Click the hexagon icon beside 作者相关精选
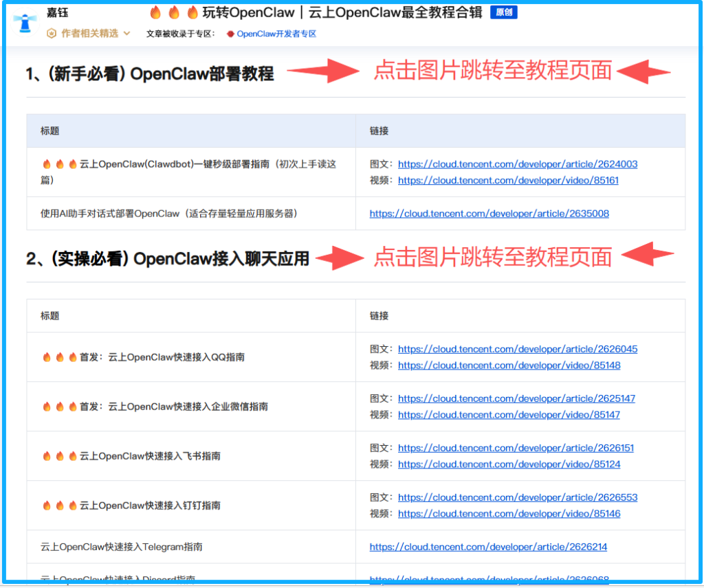 (x=52, y=33)
